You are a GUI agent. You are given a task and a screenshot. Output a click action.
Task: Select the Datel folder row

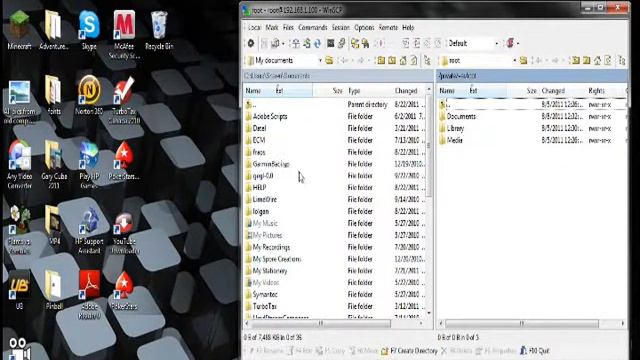[x=335, y=128]
